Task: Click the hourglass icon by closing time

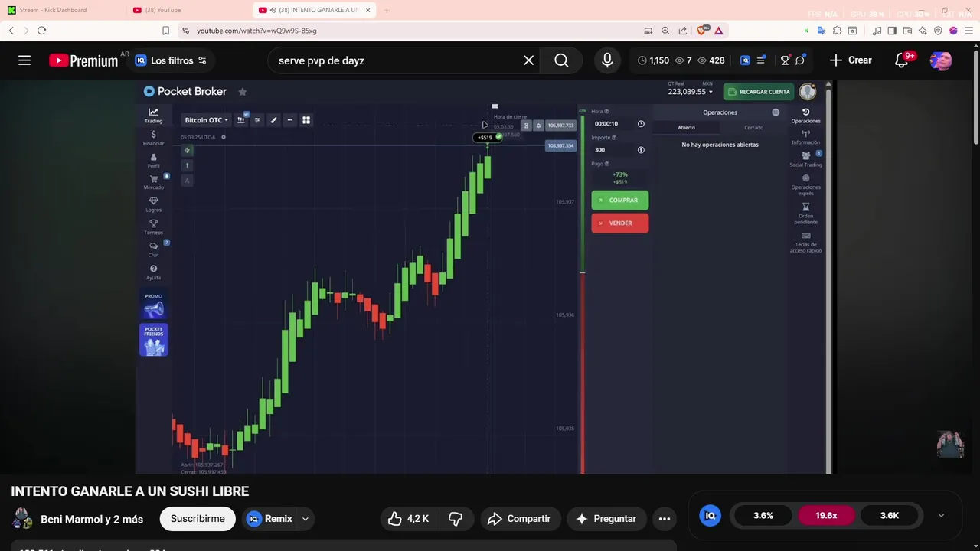Action: tap(526, 126)
